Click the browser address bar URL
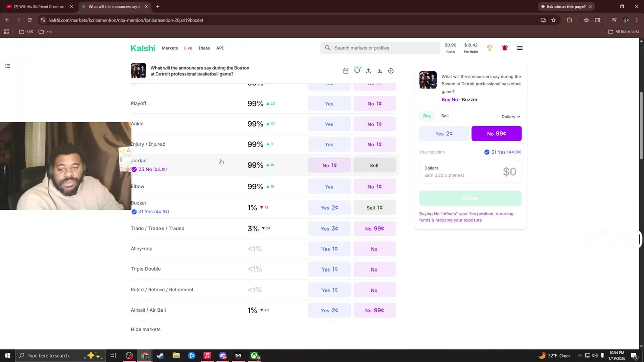The width and height of the screenshot is (644, 362). pyautogui.click(x=126, y=20)
